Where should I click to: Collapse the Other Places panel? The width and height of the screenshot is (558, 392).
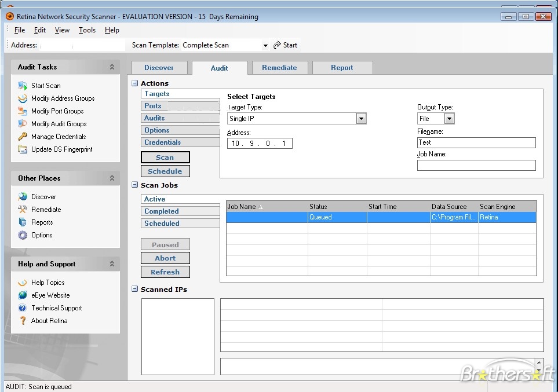click(112, 178)
